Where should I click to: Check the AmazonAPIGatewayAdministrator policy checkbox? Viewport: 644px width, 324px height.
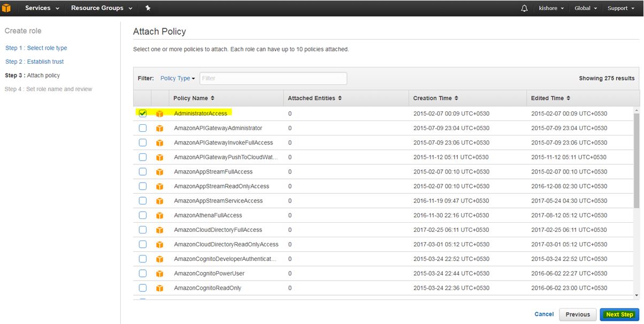click(x=143, y=128)
